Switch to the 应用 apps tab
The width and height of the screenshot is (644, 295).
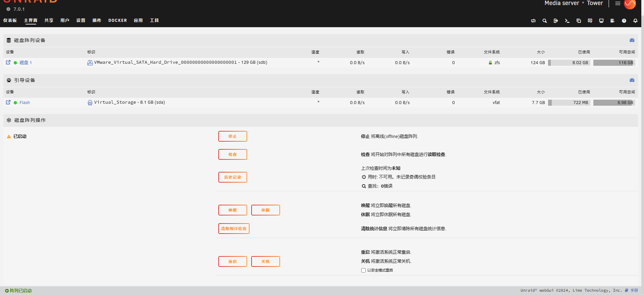click(x=138, y=20)
